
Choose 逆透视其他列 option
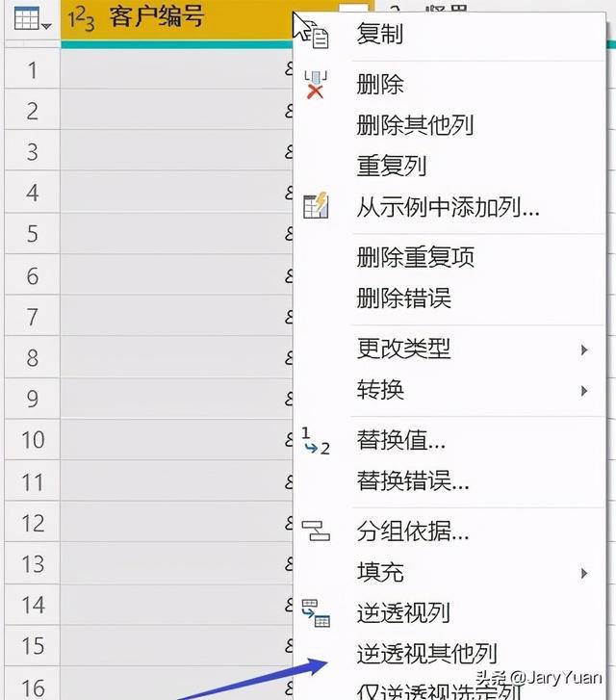tap(426, 654)
